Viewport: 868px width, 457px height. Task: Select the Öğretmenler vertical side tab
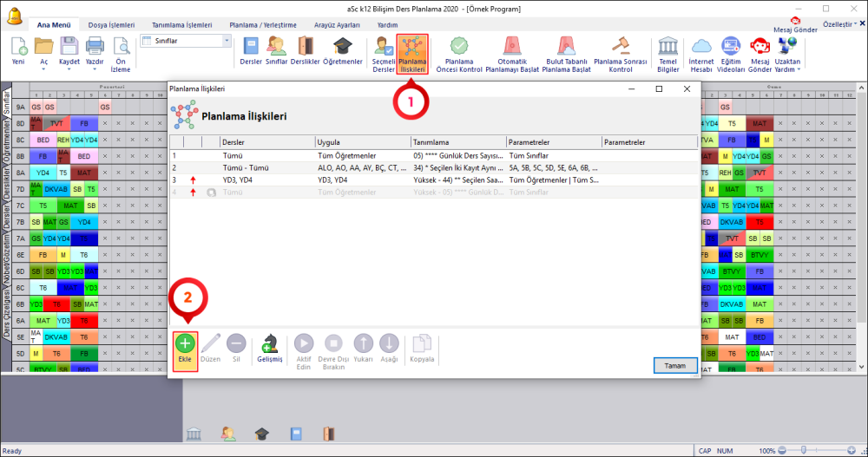[x=6, y=141]
